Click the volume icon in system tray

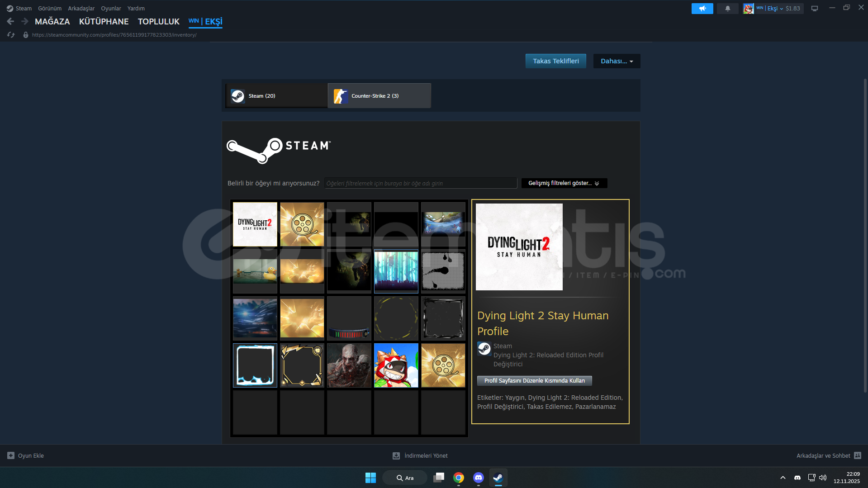point(823,478)
